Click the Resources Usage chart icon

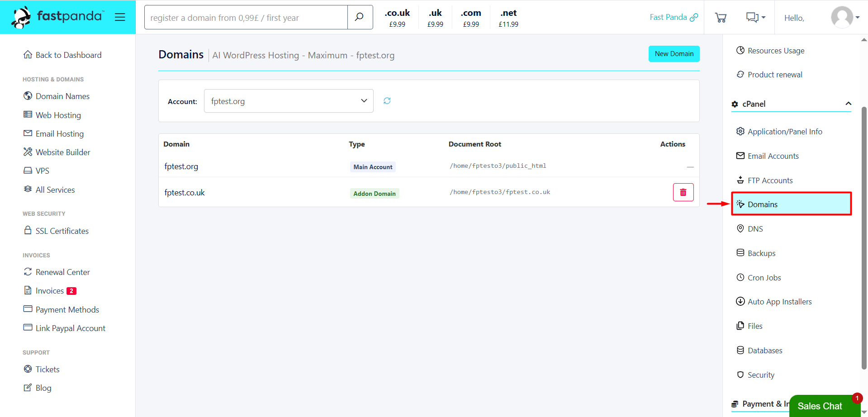pyautogui.click(x=740, y=50)
